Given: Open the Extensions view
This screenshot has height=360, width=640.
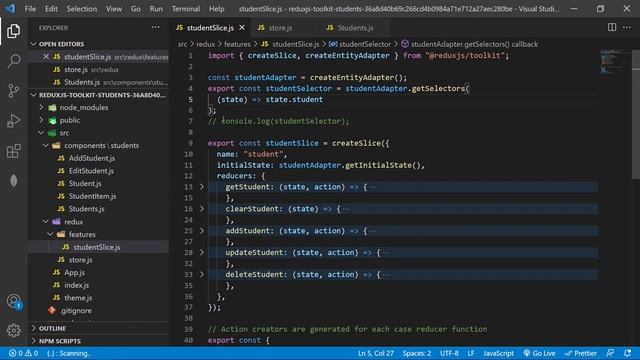Looking at the screenshot, I should 13,151.
